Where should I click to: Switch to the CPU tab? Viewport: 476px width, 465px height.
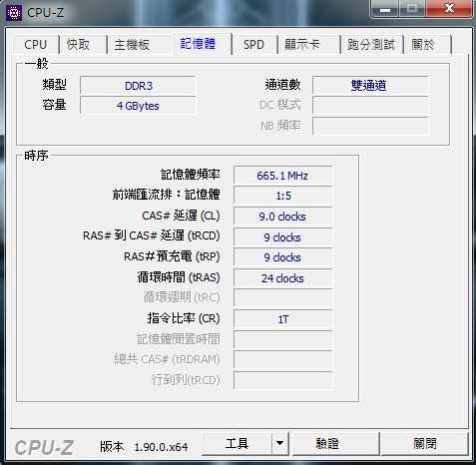[x=36, y=45]
